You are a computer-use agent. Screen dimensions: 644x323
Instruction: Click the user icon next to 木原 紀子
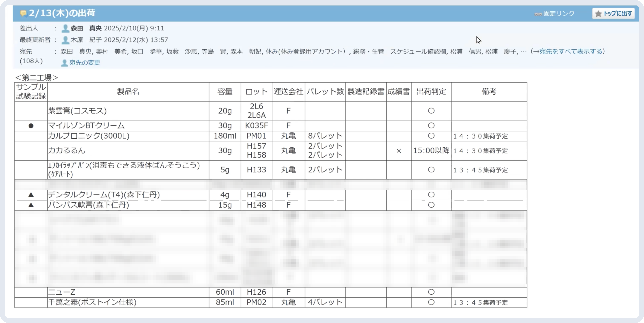(x=65, y=40)
